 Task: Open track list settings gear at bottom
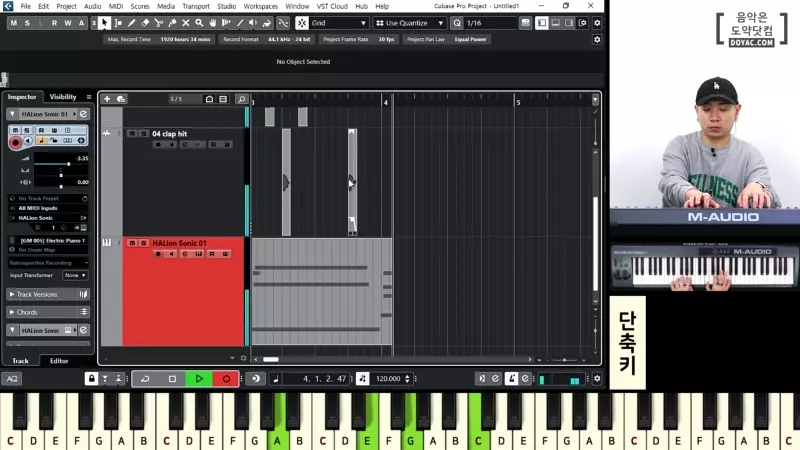tap(243, 358)
